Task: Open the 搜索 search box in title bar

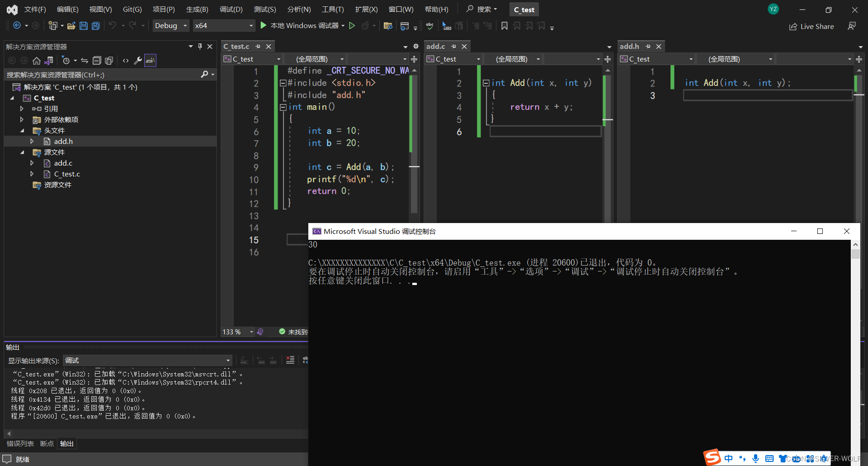Action: (x=482, y=9)
